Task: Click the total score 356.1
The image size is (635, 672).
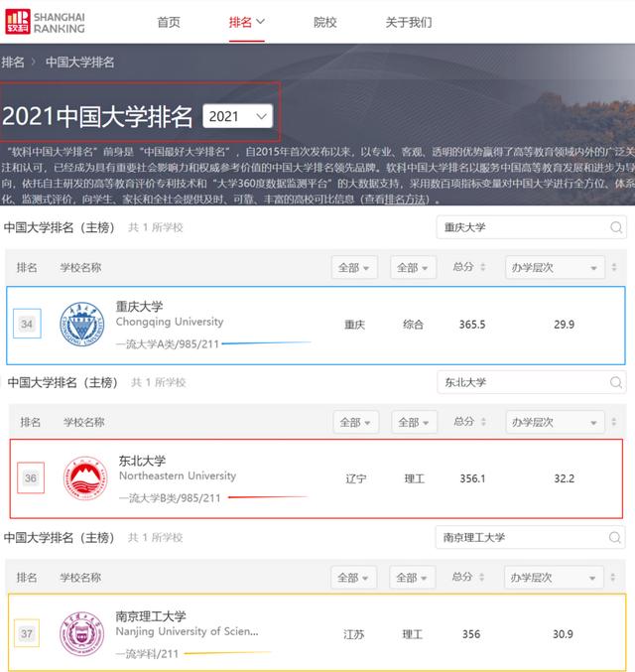Action: pos(472,478)
